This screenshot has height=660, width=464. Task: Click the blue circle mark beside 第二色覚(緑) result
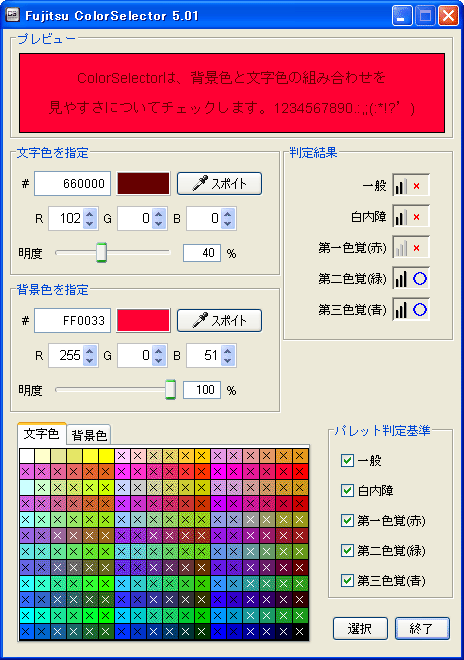pyautogui.click(x=420, y=279)
